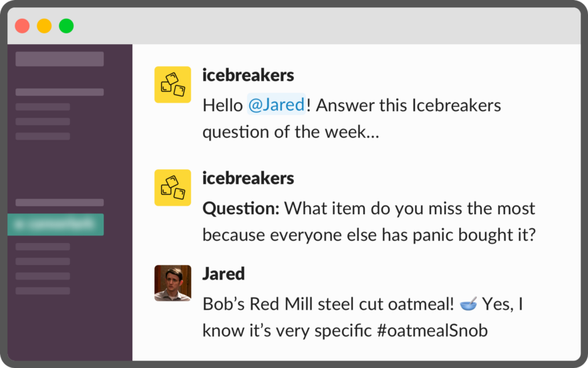Screen dimensions: 588x368
Task: Click the bowl emoji in Jared's message
Action: [x=468, y=304]
